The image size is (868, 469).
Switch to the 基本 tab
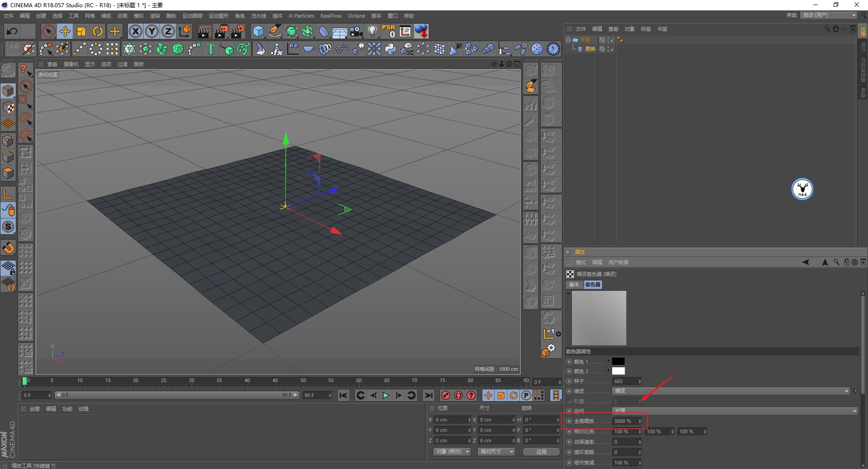tap(574, 284)
